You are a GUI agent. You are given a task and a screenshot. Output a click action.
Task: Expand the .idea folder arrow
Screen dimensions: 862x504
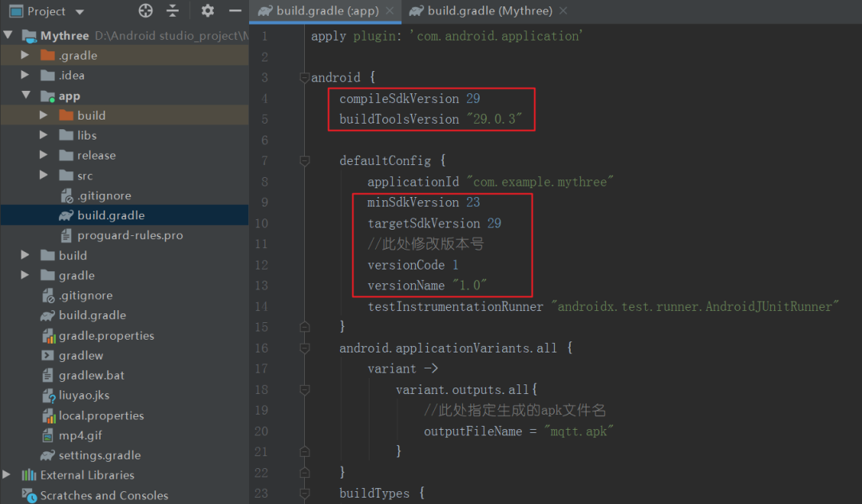(x=25, y=75)
